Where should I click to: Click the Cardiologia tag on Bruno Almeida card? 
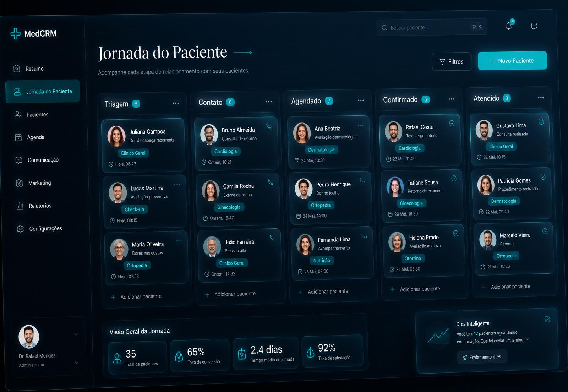click(225, 151)
